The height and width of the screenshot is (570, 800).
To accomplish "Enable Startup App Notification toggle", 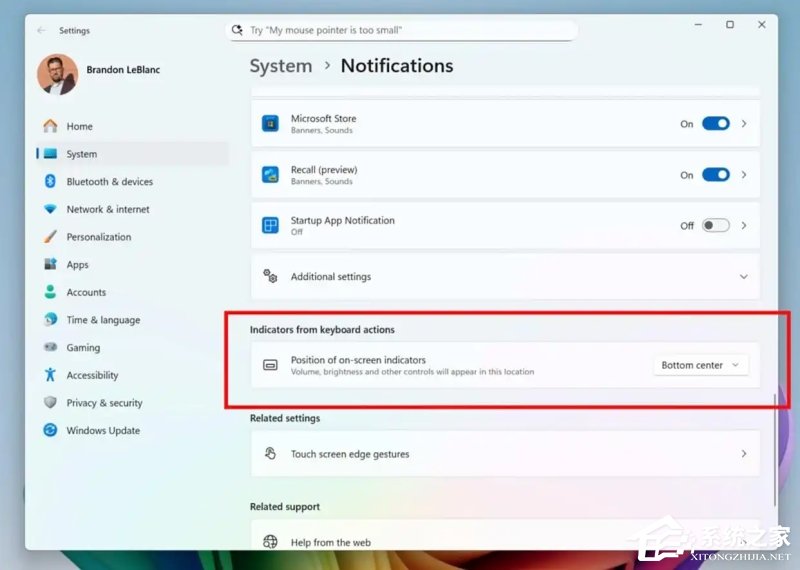I will click(715, 226).
